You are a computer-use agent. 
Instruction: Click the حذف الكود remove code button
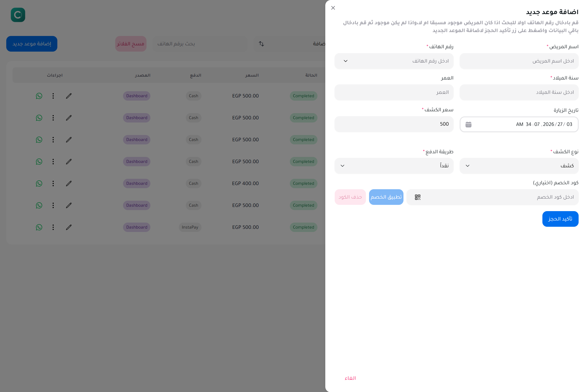[x=350, y=197]
